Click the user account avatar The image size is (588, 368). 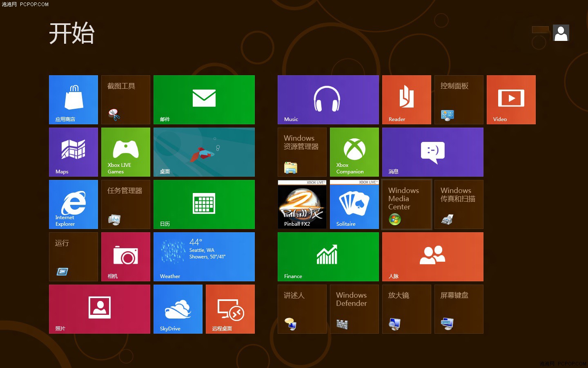tap(561, 33)
